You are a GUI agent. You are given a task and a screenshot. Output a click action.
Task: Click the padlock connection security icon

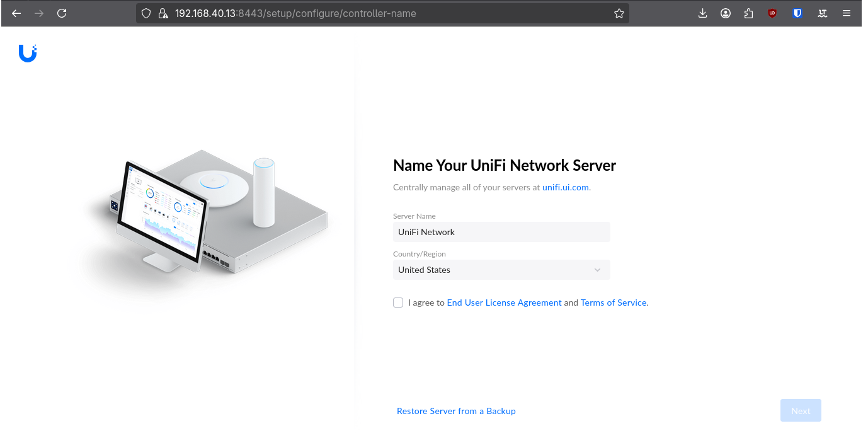pos(163,13)
